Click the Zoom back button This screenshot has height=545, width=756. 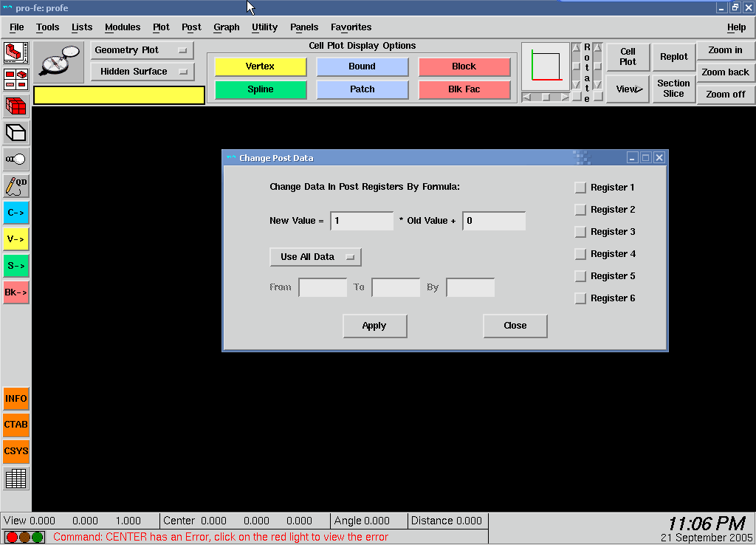pos(725,72)
